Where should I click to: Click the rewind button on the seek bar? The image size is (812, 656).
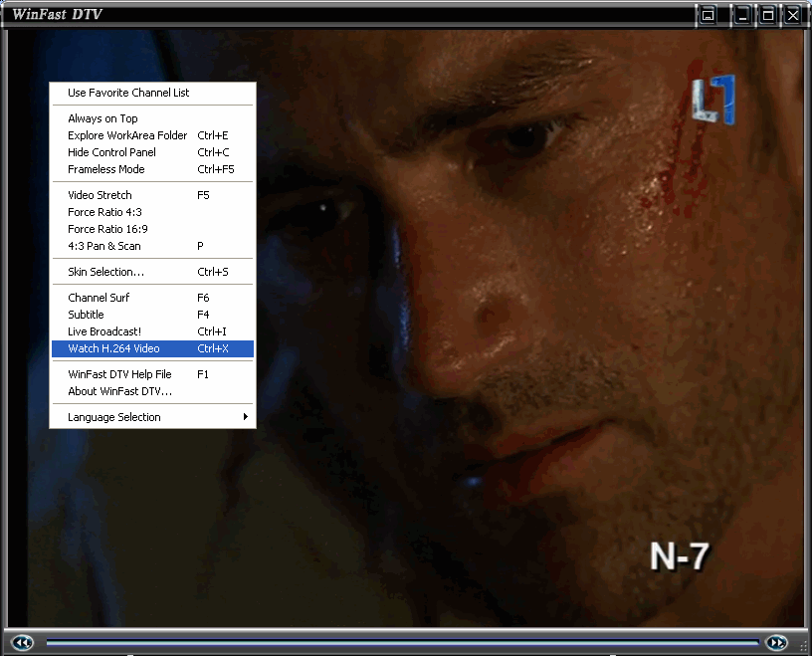point(22,642)
